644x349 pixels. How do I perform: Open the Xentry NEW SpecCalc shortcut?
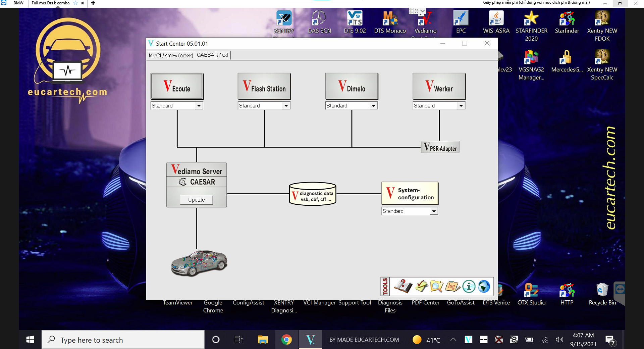point(602,65)
